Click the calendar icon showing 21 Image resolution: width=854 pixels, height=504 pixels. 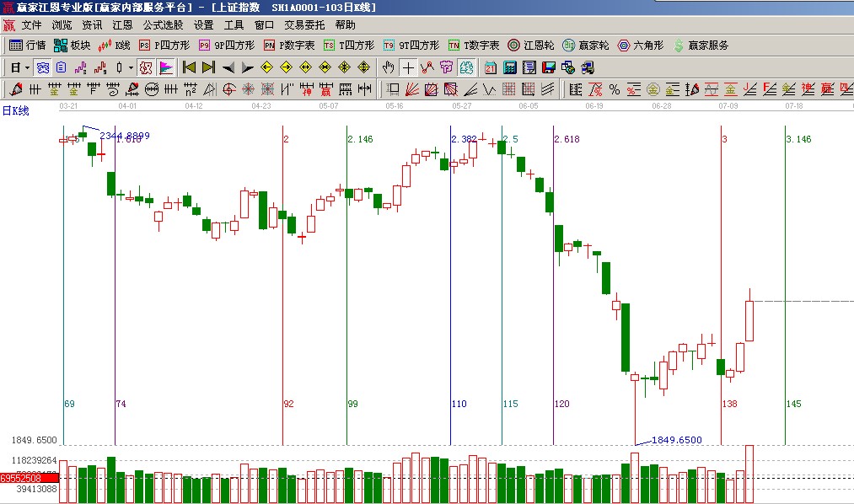(491, 67)
